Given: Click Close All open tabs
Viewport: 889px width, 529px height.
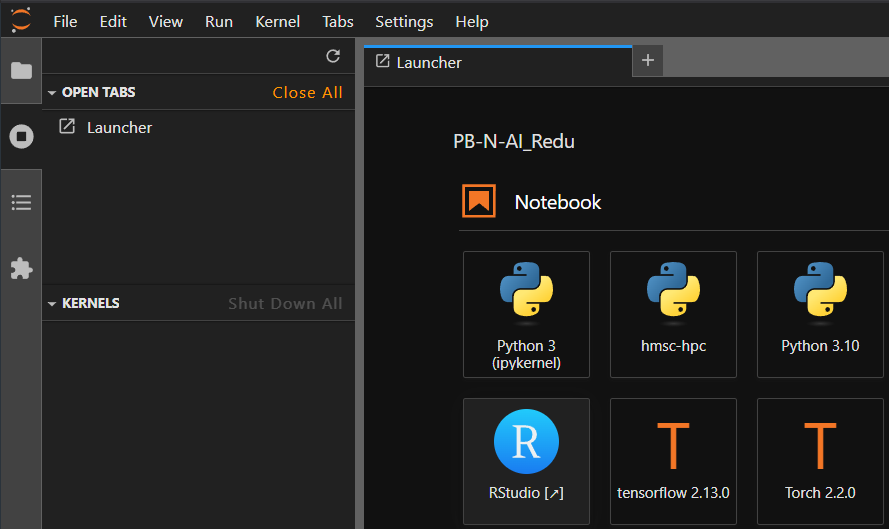Looking at the screenshot, I should click(307, 92).
